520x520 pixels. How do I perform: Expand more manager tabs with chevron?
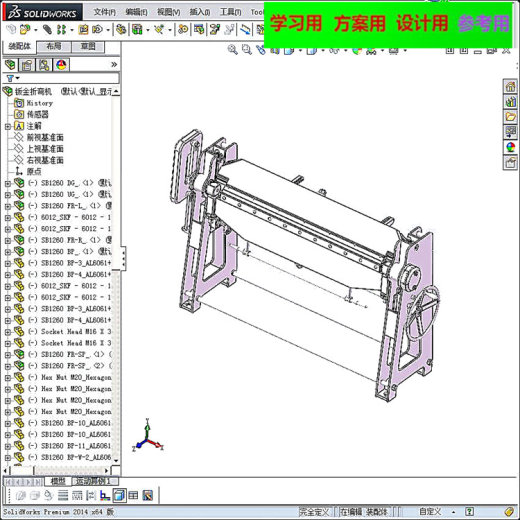point(114,64)
